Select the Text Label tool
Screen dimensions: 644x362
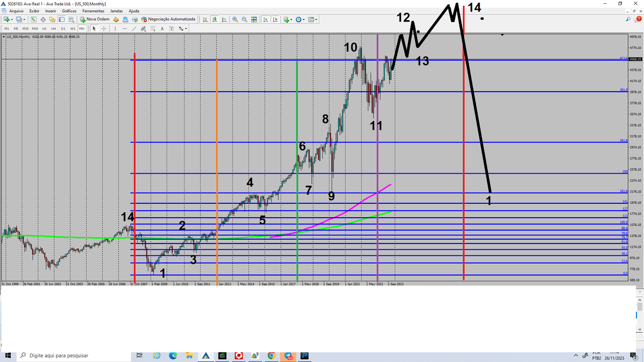point(171,28)
